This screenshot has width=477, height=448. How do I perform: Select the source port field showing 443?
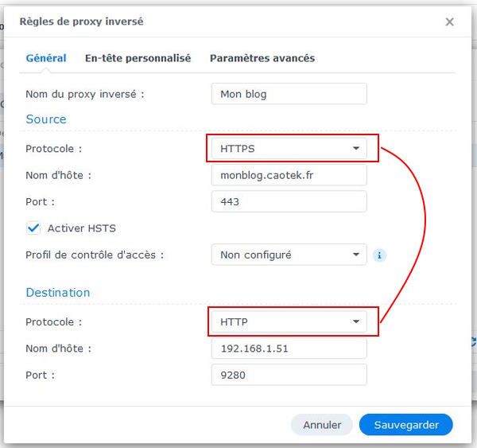click(289, 201)
